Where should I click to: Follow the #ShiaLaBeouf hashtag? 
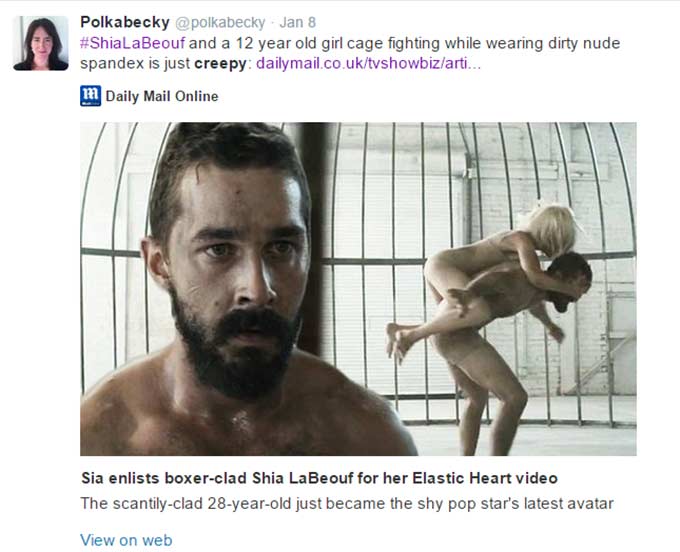click(x=132, y=43)
